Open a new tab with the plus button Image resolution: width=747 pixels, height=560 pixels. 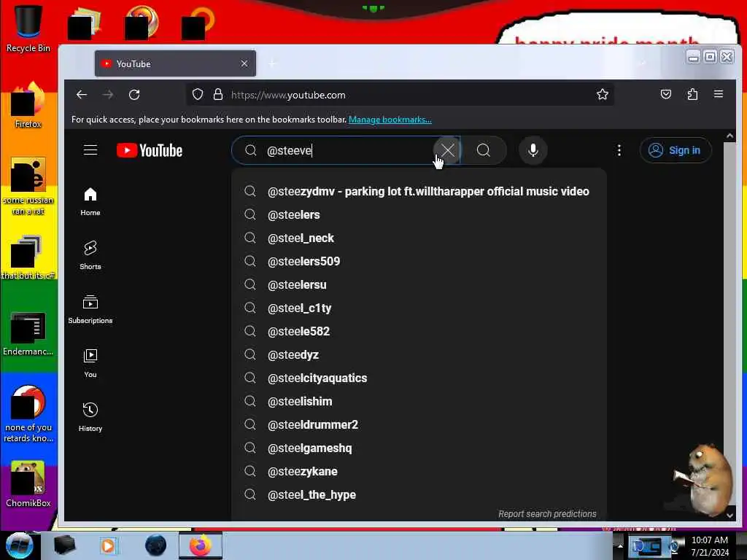(x=273, y=63)
